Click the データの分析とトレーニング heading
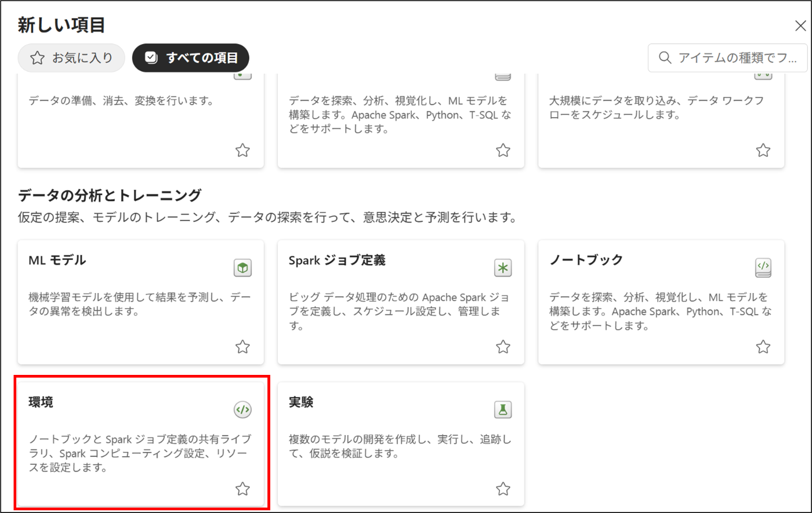This screenshot has height=513, width=812. click(x=110, y=194)
